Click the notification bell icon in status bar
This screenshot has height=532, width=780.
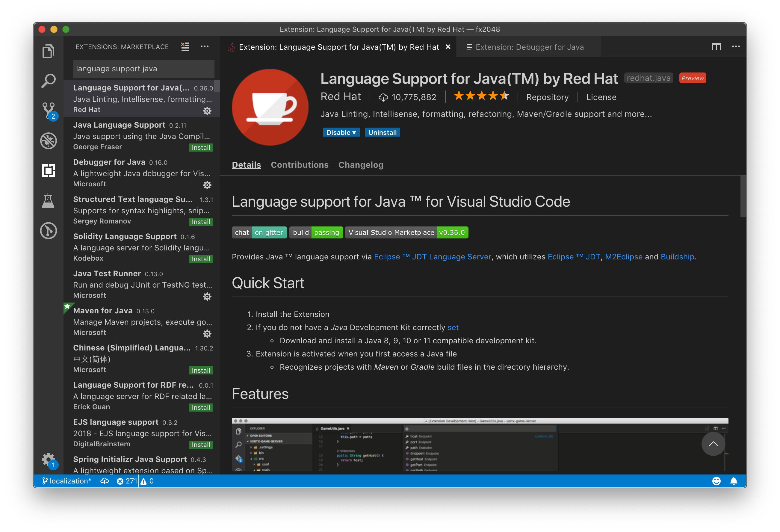pyautogui.click(x=733, y=481)
